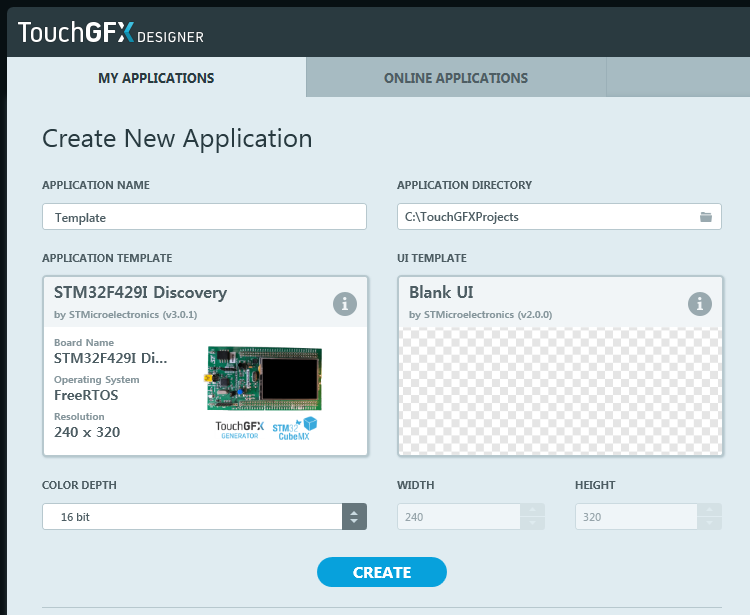Click the TouchGFX Generator logo
750x615 pixels.
(x=240, y=430)
